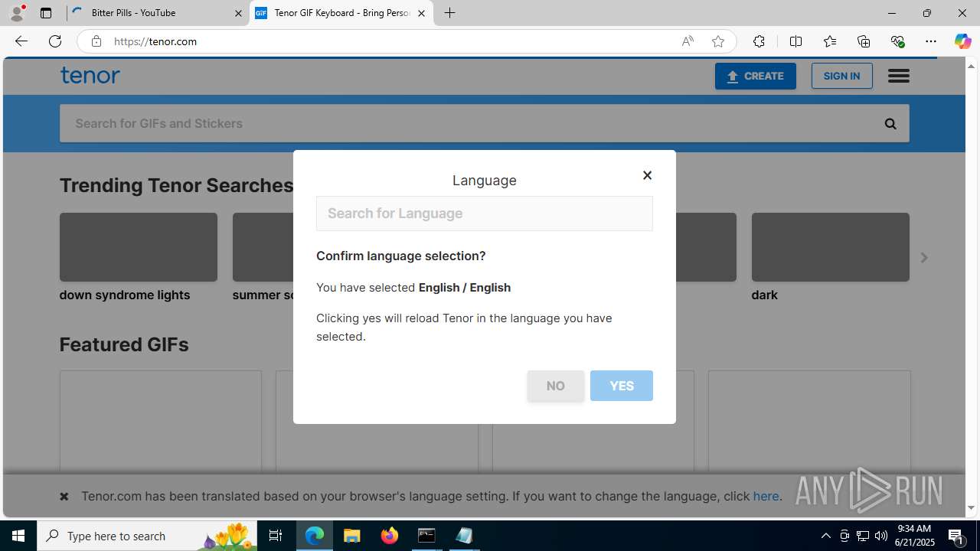Go back to the previous page
Image resolution: width=980 pixels, height=551 pixels.
pos(21,41)
